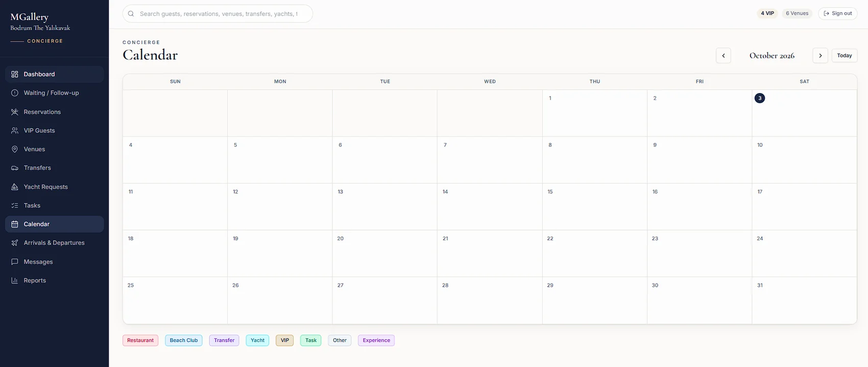Image resolution: width=868 pixels, height=367 pixels.
Task: Toggle the VIP category legend chip
Action: (285, 340)
